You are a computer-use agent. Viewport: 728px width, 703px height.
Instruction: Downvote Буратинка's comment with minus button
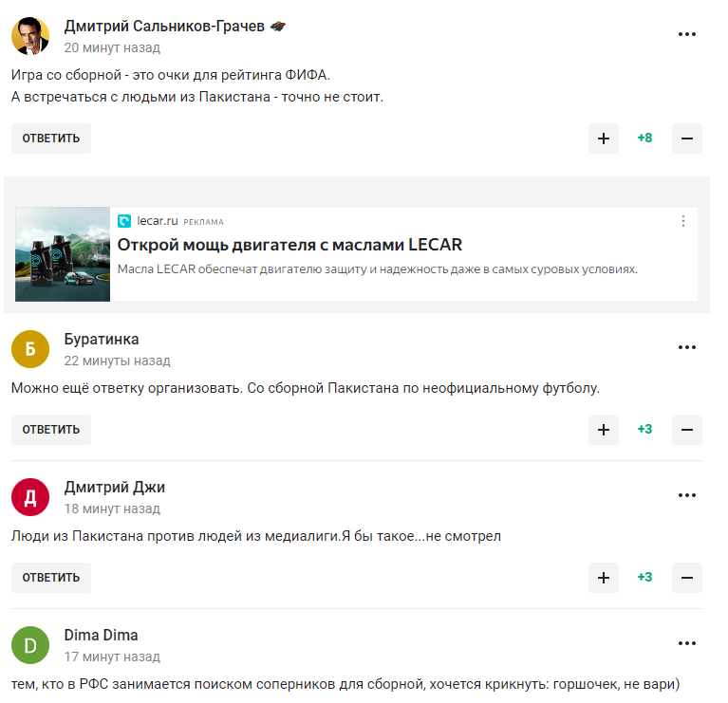[x=686, y=430]
